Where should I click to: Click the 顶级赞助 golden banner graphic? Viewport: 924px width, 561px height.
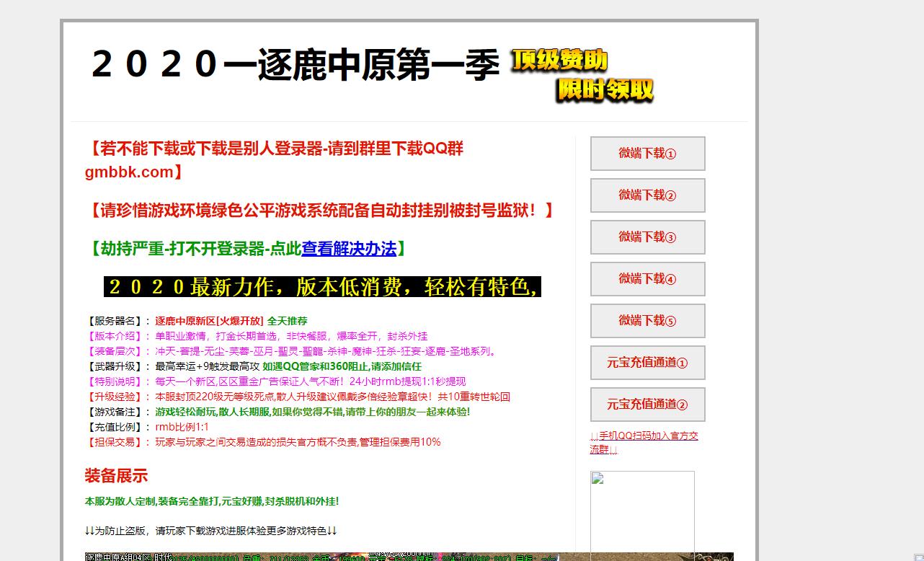coord(559,61)
